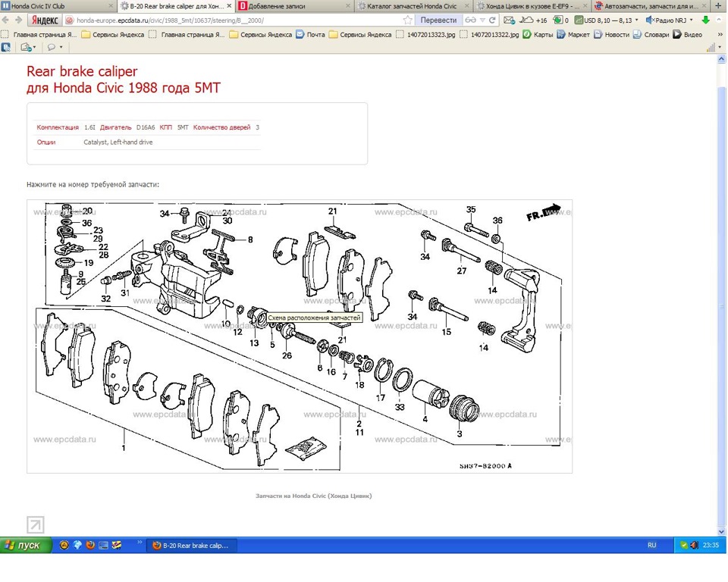
Task: Bookmark this page with the star icon
Action: tap(407, 20)
